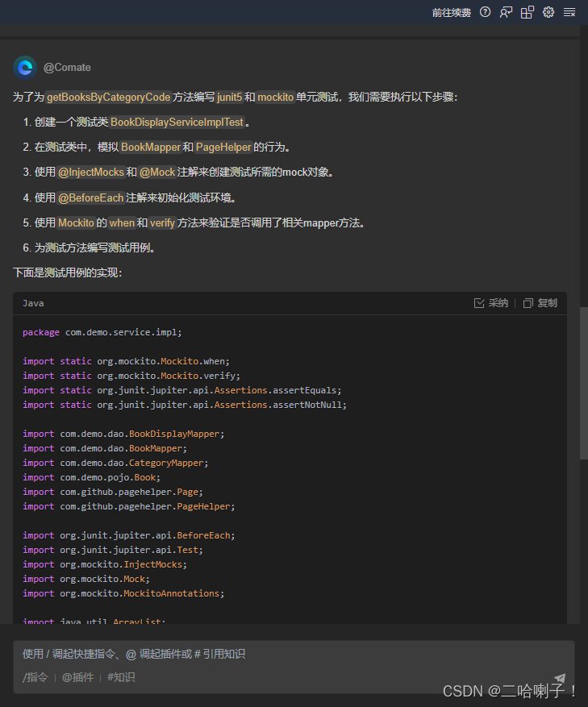Image resolution: width=588 pixels, height=707 pixels.
Task: Click the @BeforeEach inline code
Action: (x=90, y=198)
